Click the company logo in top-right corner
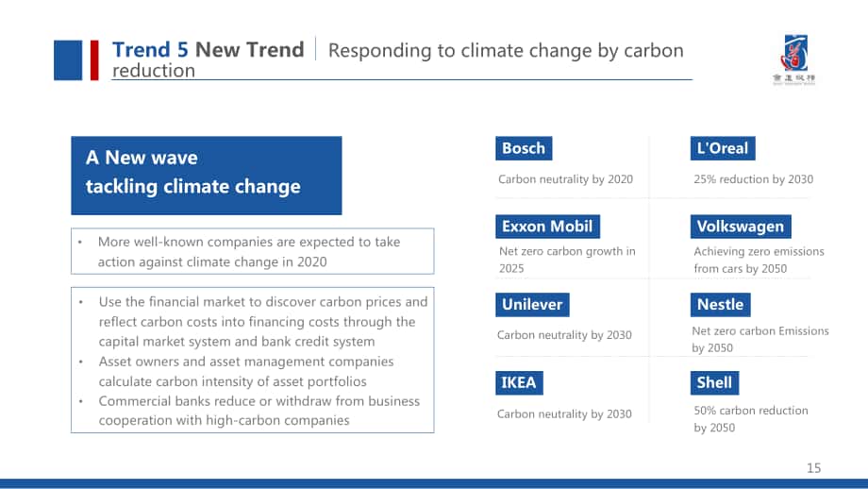The width and height of the screenshot is (868, 489). point(794,59)
